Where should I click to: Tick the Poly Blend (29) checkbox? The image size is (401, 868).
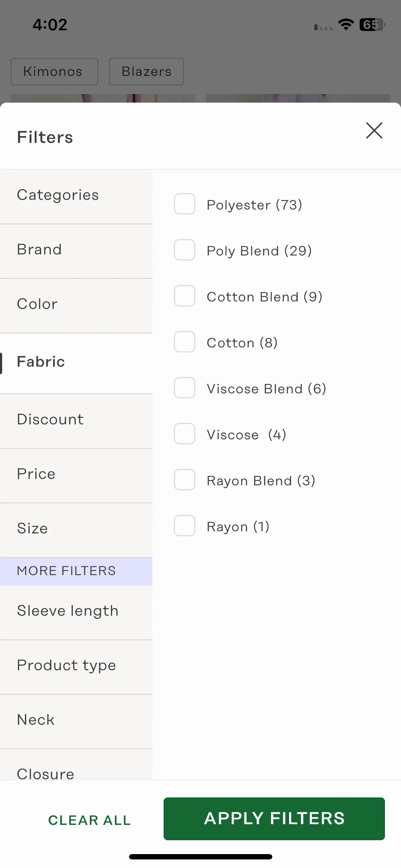coord(185,250)
